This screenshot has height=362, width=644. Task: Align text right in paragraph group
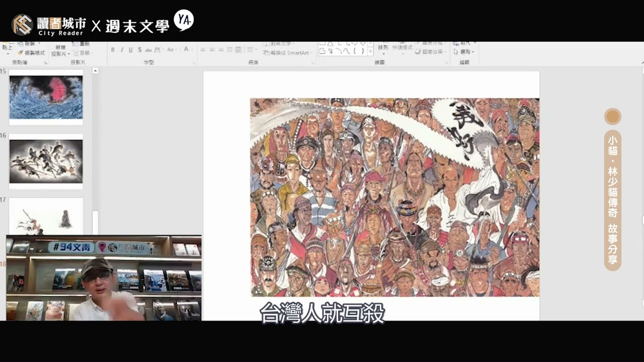[x=221, y=50]
